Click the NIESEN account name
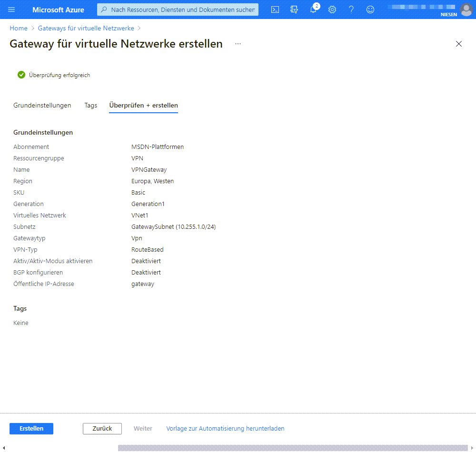The width and height of the screenshot is (476, 452). click(x=449, y=15)
